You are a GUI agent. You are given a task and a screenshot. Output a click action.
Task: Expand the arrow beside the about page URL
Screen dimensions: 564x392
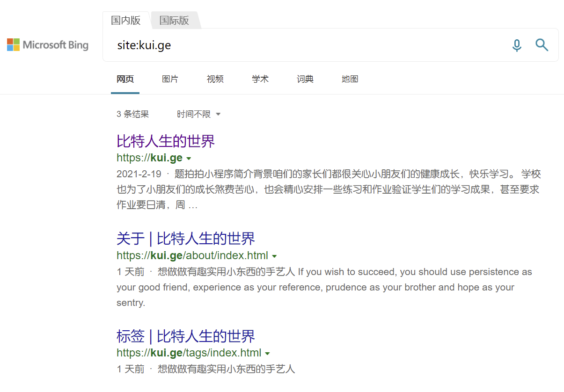pos(275,256)
